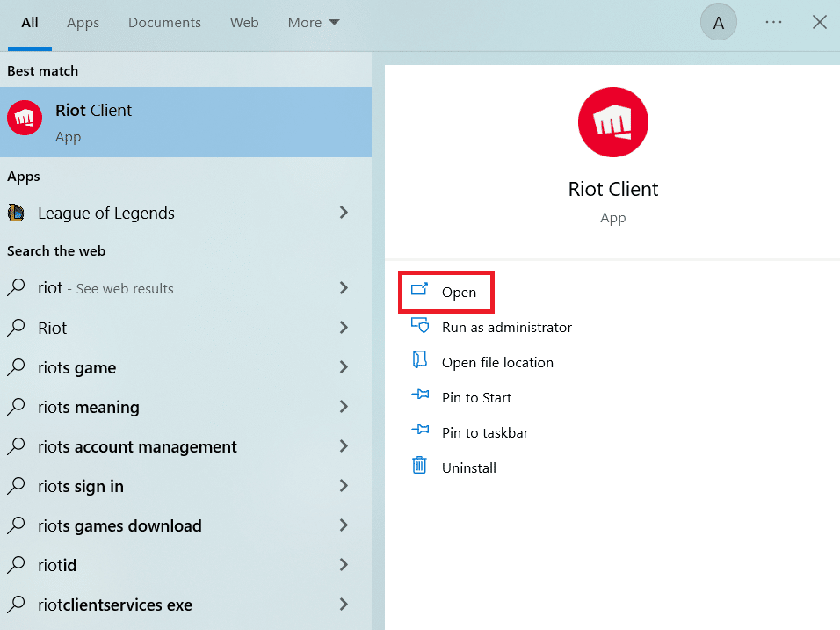Click the search icon next to 'Riot' suggestion
The image size is (840, 630).
(16, 328)
